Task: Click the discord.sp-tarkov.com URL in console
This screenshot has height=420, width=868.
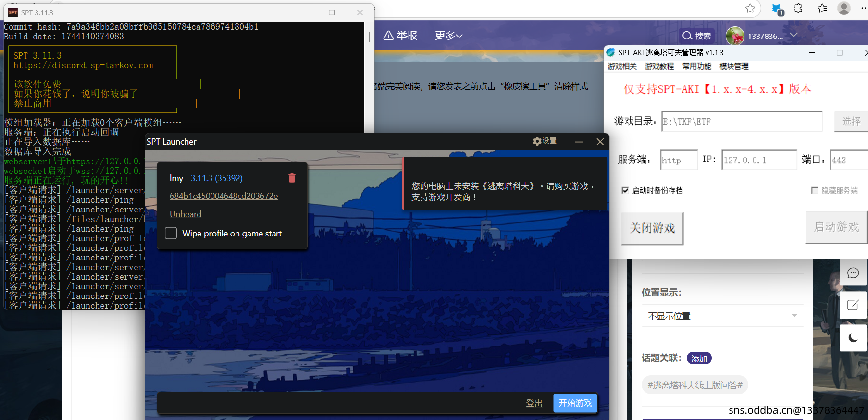Action: [x=83, y=65]
